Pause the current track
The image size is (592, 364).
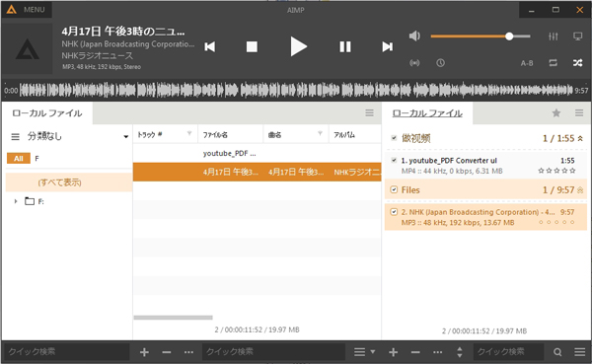[345, 46]
